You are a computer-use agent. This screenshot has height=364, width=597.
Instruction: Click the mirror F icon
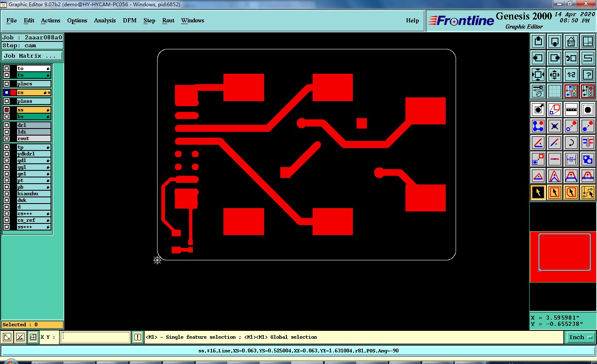click(588, 143)
